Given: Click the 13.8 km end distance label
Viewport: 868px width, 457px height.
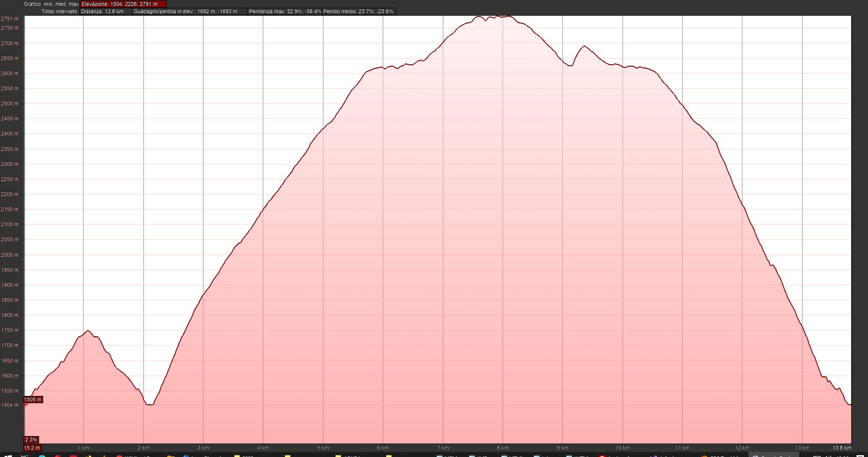Looking at the screenshot, I should (842, 448).
